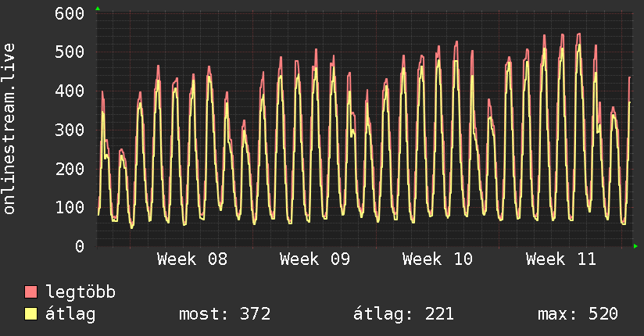The image size is (644, 336).
Task: Click the 'Week 09' axis label
Action: 315,259
